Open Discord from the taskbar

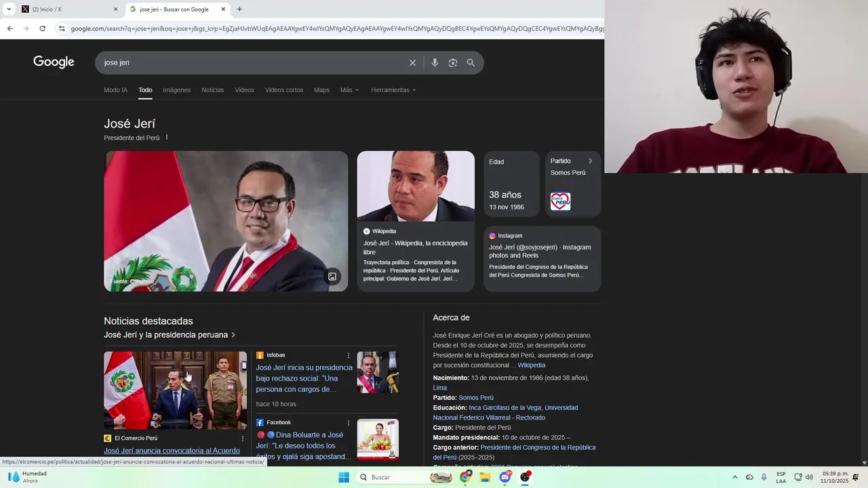505,477
